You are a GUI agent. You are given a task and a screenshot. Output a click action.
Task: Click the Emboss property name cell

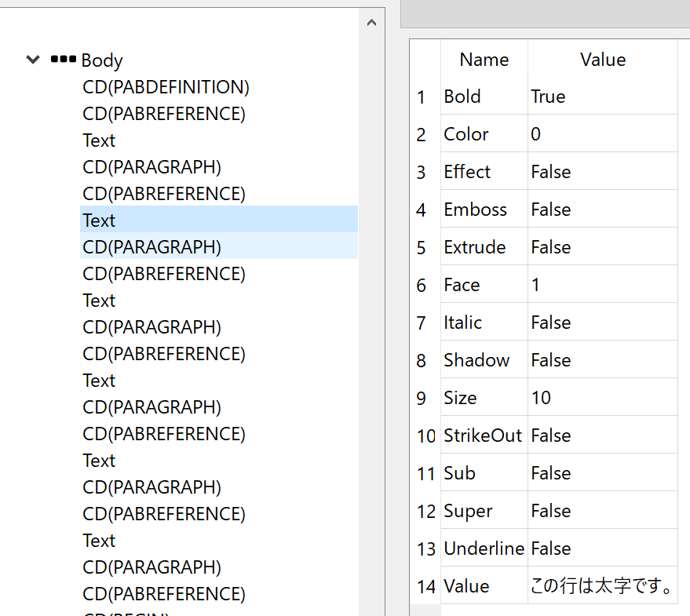coord(484,210)
